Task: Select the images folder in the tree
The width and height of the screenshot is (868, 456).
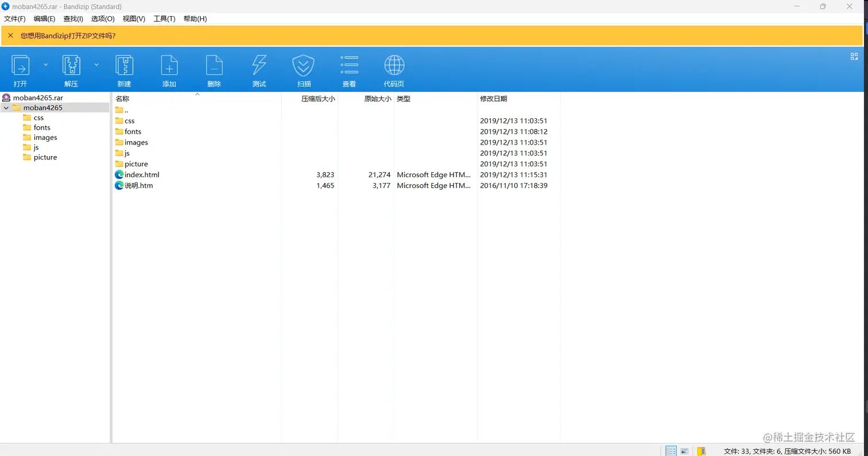Action: (45, 138)
